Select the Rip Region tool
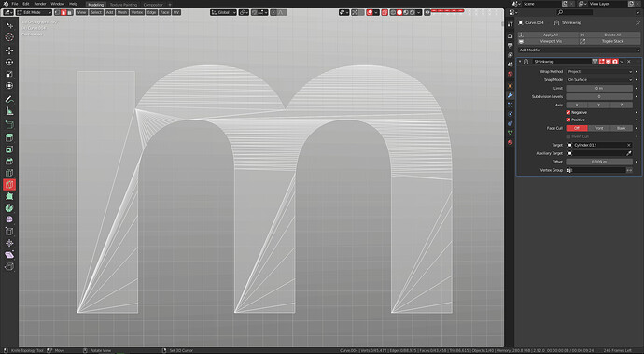Screen dimensions: 644x354 (x=9, y=267)
